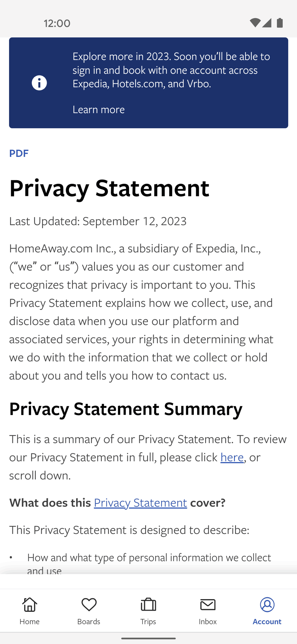Image resolution: width=297 pixels, height=644 pixels.
Task: Open the PDF version link
Action: (19, 153)
